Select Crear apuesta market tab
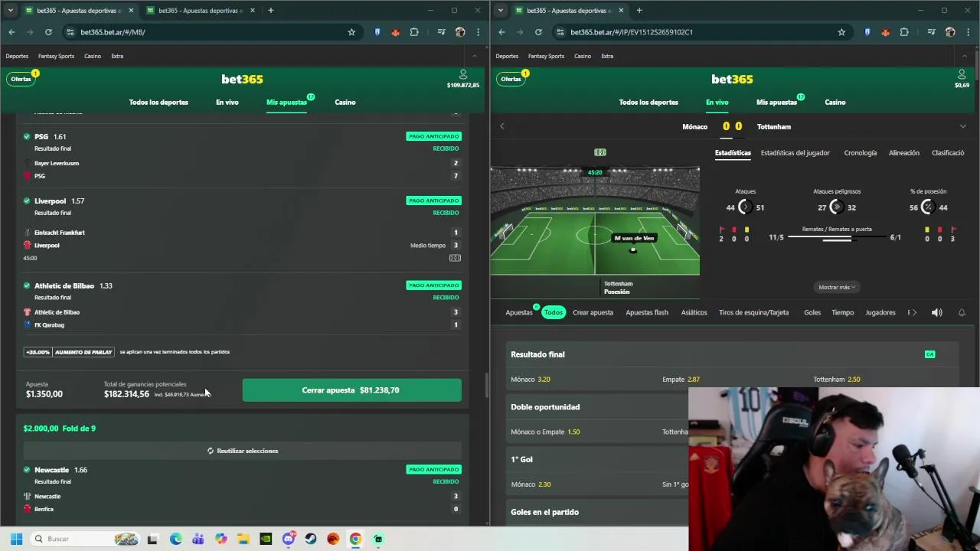Image resolution: width=980 pixels, height=551 pixels. click(x=593, y=312)
